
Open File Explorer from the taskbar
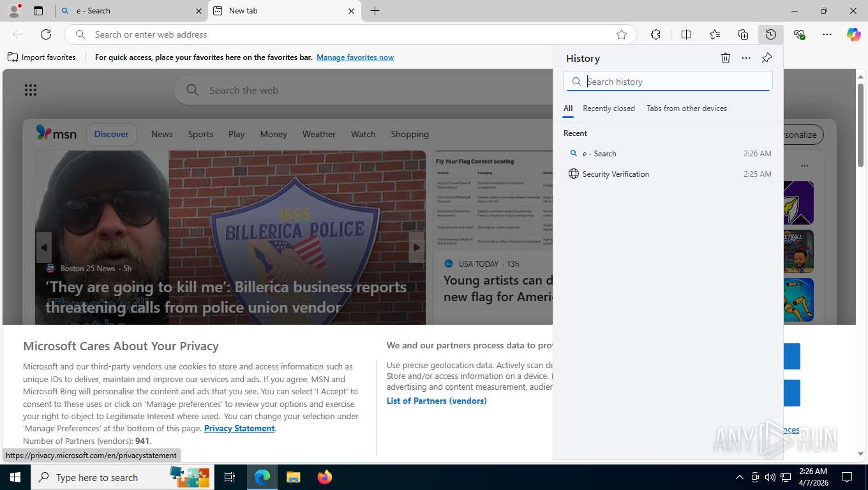pos(293,477)
